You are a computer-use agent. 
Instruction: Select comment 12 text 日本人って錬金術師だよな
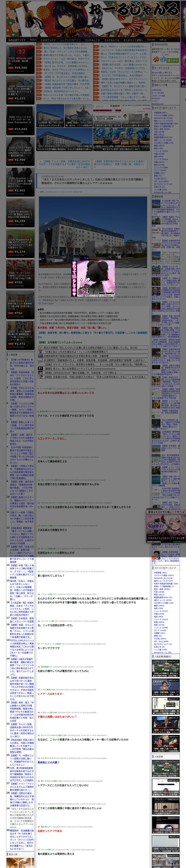tap(52, 461)
